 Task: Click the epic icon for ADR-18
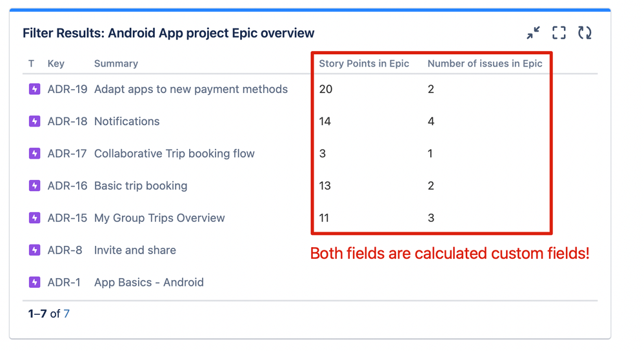click(34, 121)
